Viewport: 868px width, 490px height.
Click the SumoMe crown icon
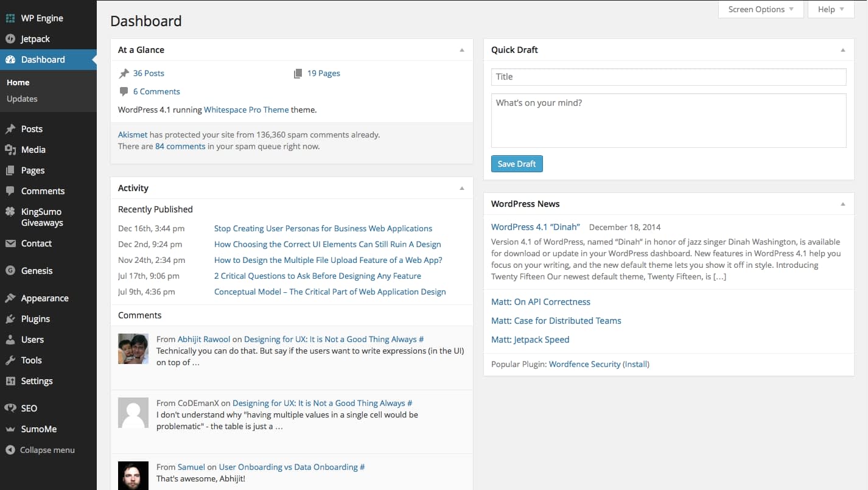10,429
